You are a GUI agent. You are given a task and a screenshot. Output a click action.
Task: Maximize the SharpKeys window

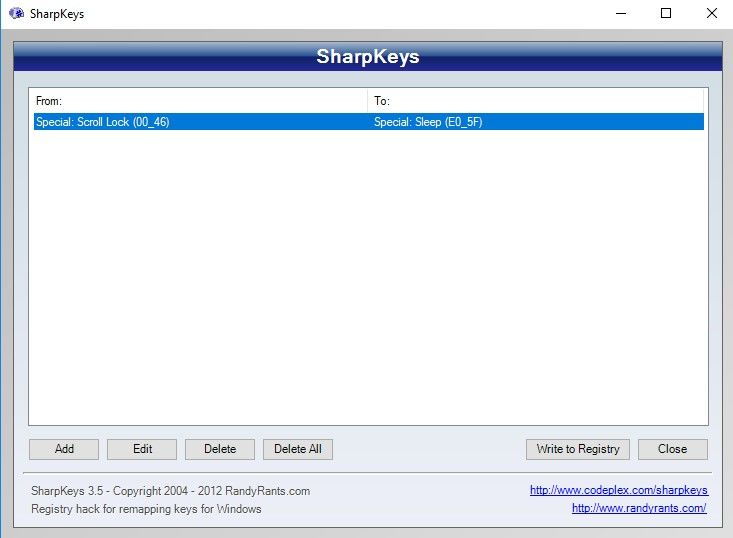[x=666, y=14]
